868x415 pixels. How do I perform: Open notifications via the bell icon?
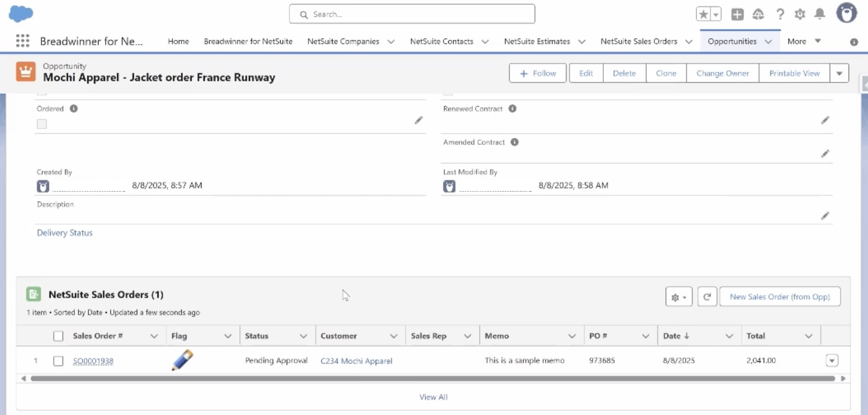819,14
